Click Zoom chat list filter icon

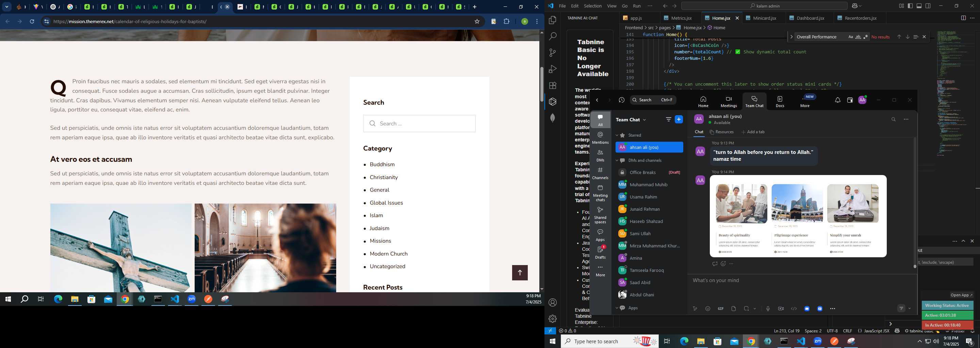[668, 119]
